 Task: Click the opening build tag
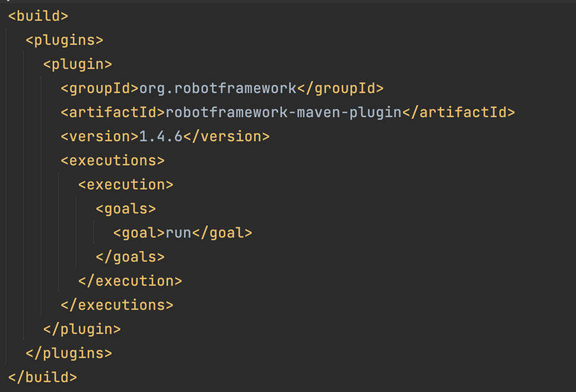point(38,16)
